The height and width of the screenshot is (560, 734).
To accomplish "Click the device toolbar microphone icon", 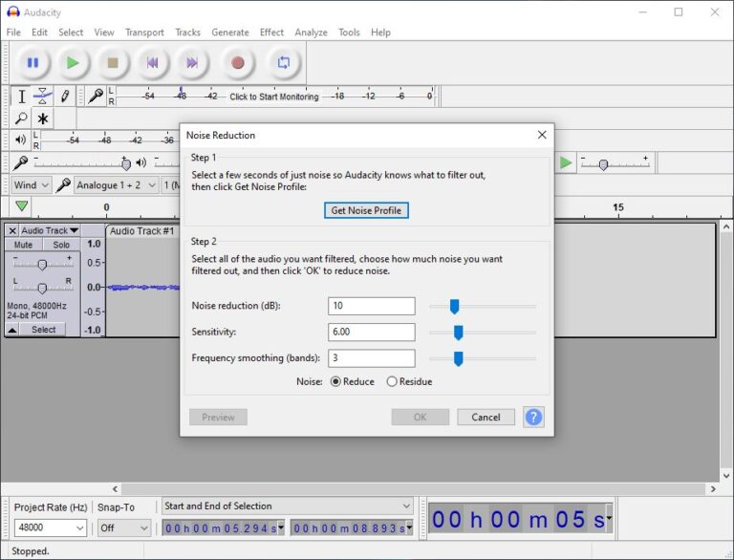I will tap(63, 185).
